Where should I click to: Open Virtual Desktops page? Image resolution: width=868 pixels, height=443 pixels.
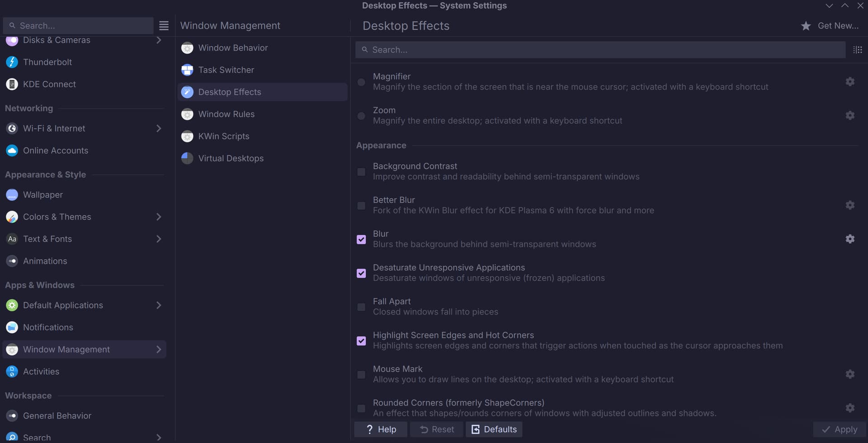(262, 158)
